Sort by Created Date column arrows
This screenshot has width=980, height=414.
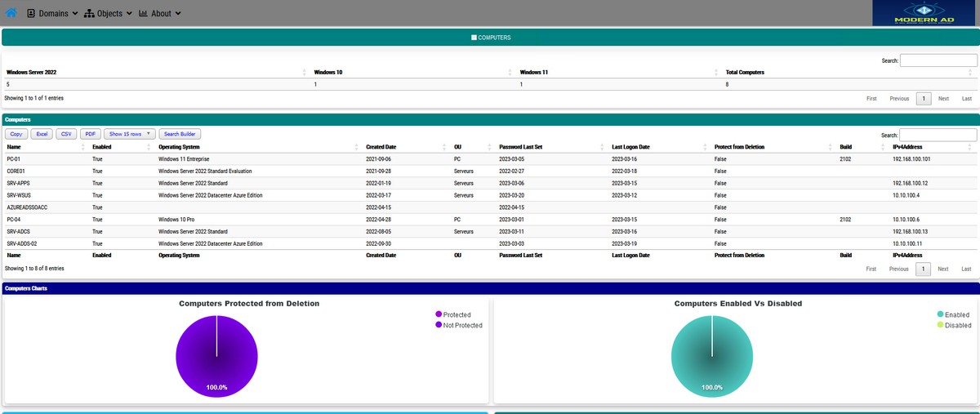click(444, 147)
